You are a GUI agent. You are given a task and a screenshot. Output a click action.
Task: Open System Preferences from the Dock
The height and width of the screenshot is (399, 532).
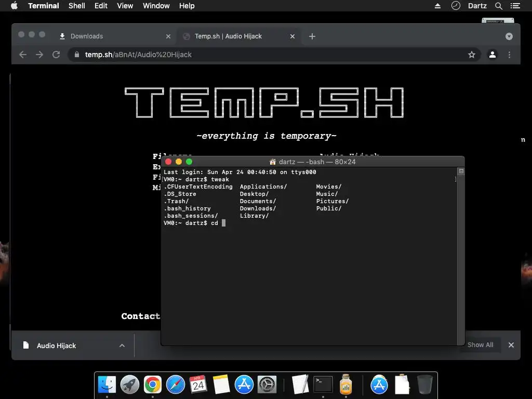click(x=267, y=385)
